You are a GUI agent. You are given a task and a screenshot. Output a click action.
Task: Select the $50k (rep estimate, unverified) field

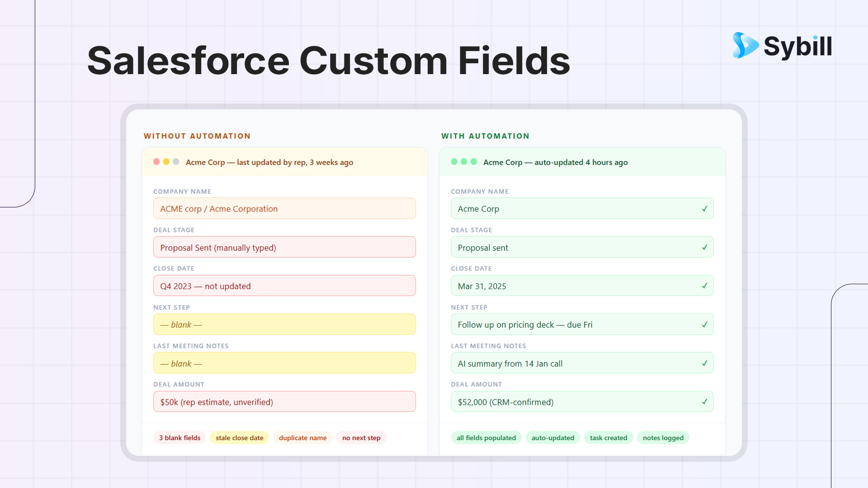click(284, 402)
